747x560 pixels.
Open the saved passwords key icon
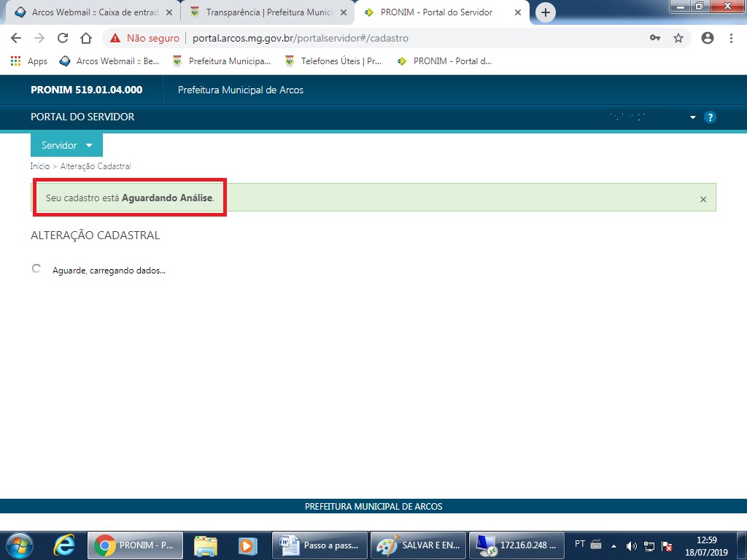coord(655,38)
